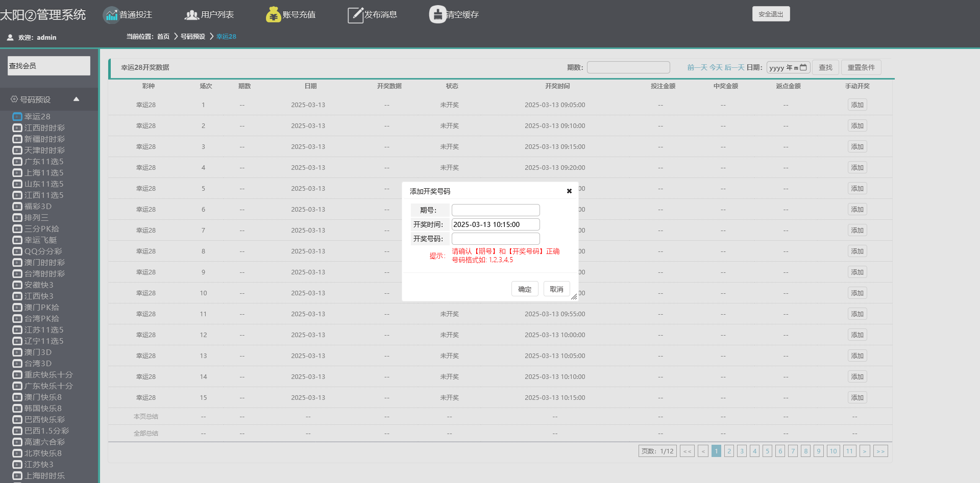Click the 澳门3D sidebar icon
The width and height of the screenshot is (980, 483).
17,352
